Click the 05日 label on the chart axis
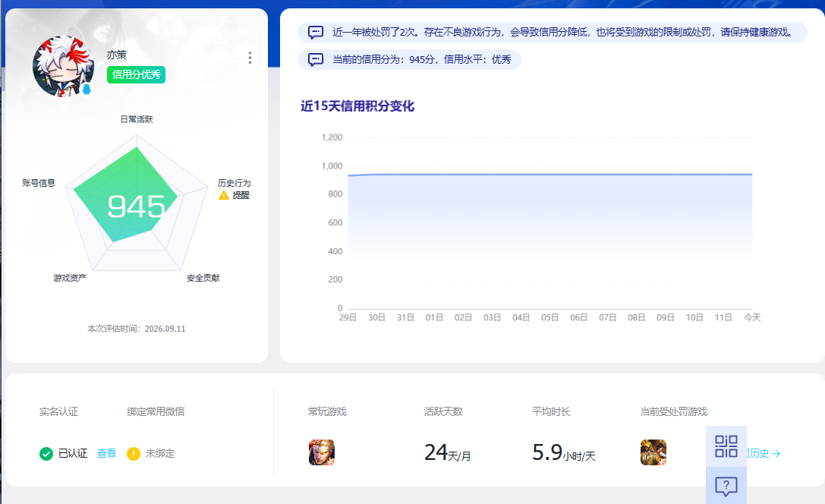 549,317
